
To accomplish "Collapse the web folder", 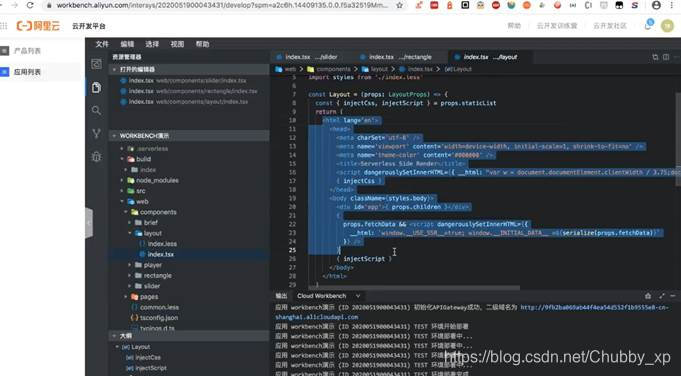I will [x=142, y=201].
